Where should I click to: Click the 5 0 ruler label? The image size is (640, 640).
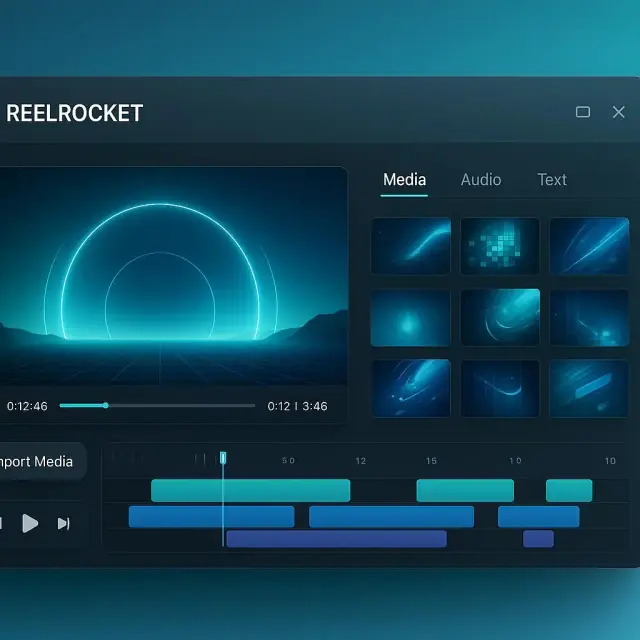click(x=288, y=461)
